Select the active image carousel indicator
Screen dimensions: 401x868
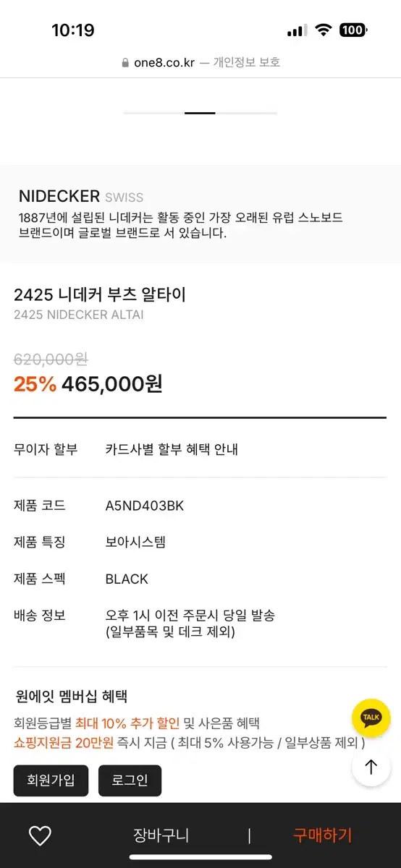click(200, 113)
